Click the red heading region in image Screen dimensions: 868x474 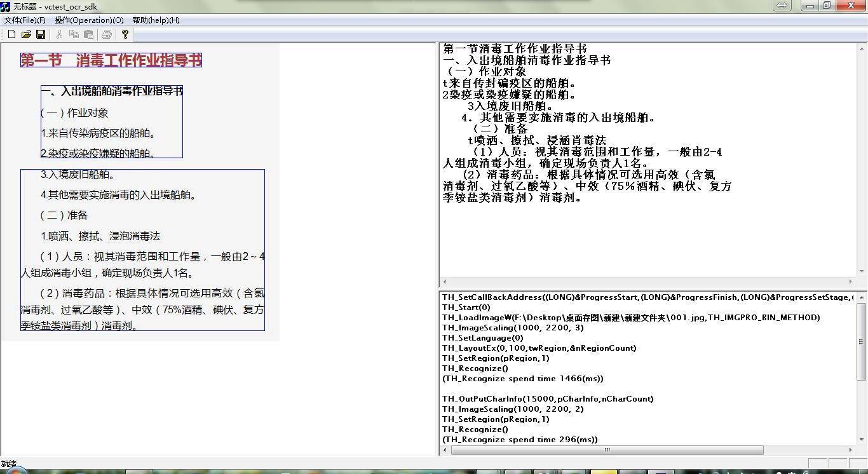(x=111, y=60)
